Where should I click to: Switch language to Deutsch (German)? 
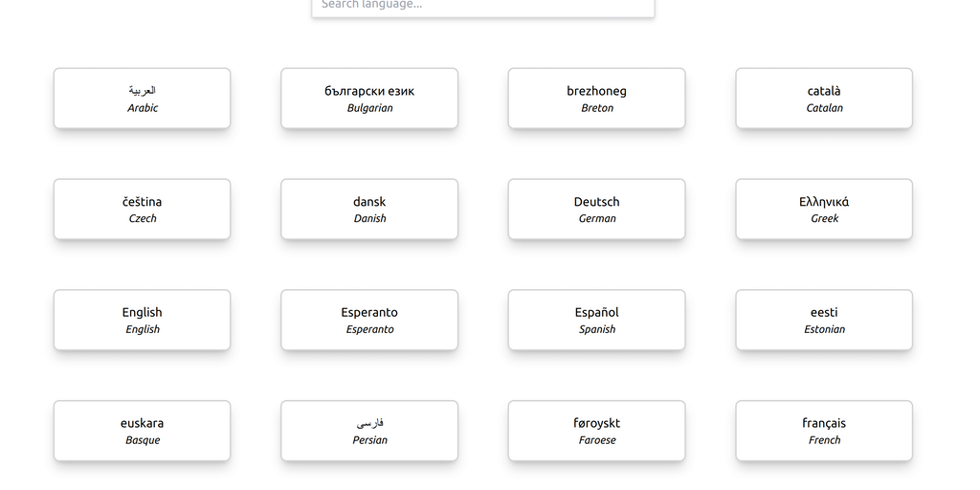tap(596, 209)
